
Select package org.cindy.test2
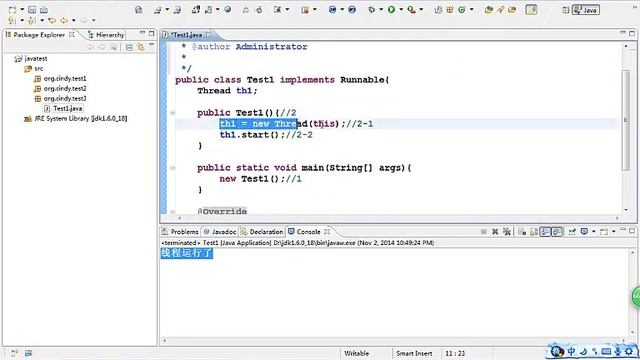click(x=60, y=89)
